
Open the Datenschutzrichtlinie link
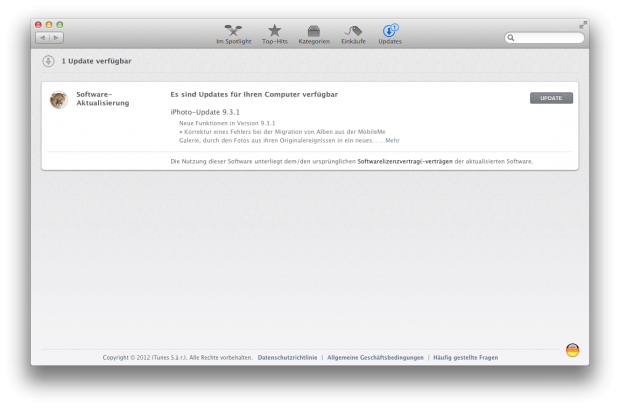tap(287, 357)
